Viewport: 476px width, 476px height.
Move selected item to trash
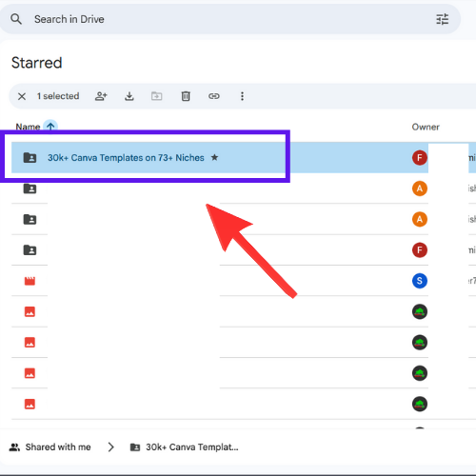[186, 96]
